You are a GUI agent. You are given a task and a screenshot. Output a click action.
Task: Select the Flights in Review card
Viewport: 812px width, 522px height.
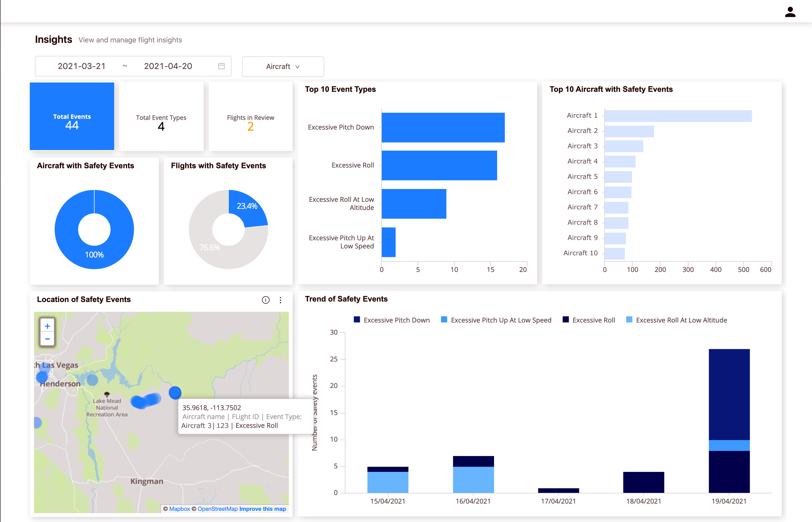click(250, 116)
